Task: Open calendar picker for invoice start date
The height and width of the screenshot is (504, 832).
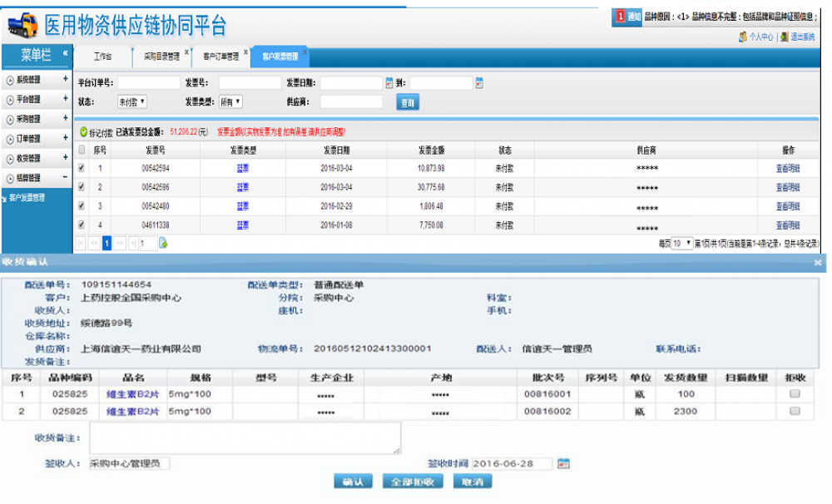Action: click(x=389, y=82)
